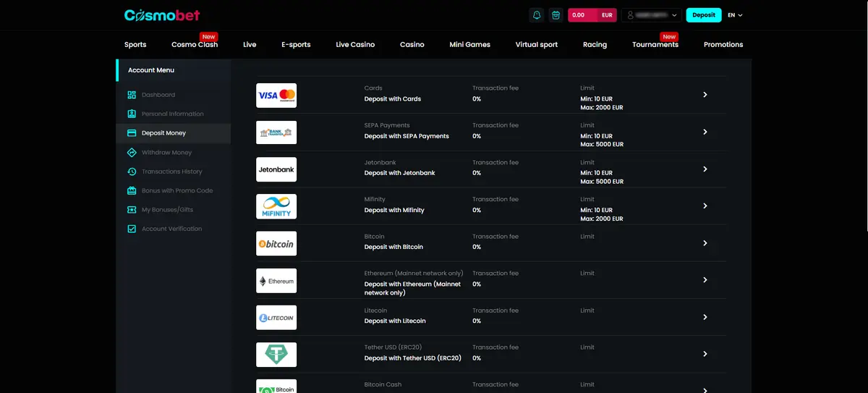Select the Bank Transfer SEPA logo
Screen dimensions: 868x393
point(276,132)
